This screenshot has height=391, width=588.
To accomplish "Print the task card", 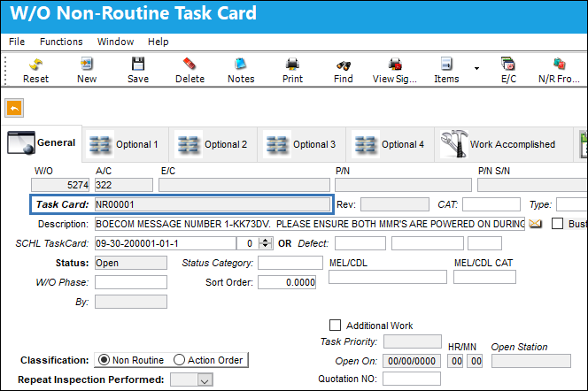I will tap(292, 71).
